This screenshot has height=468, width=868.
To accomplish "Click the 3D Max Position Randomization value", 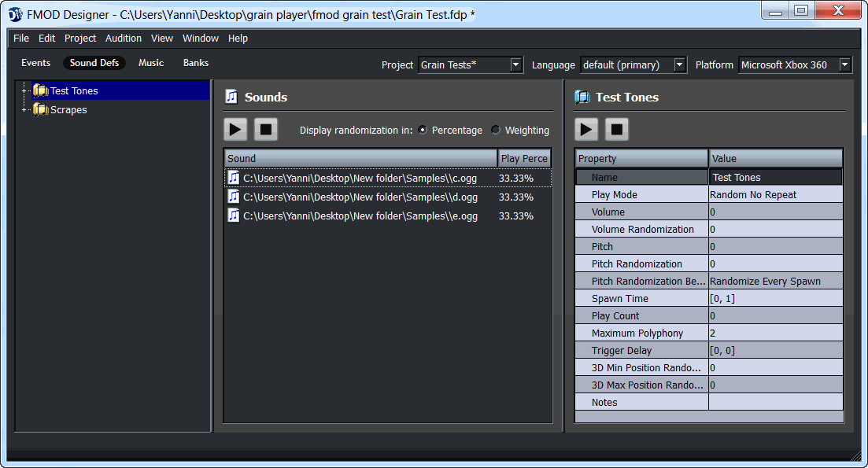I will coord(776,385).
